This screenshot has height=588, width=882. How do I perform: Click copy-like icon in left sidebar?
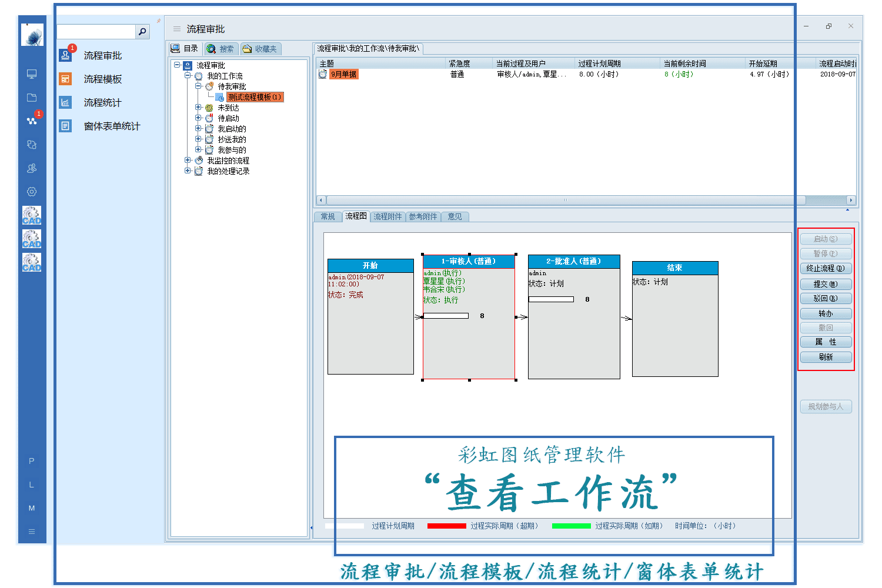pos(32,145)
